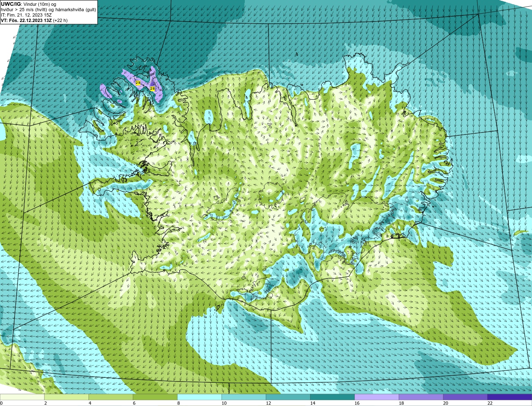Select the 4–6 m/s green legend swatch
Image resolution: width=532 pixels, height=406 pixels.
111,397
